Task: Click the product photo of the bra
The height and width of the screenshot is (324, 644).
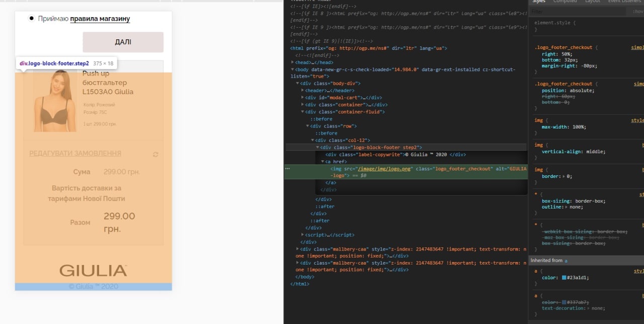Action: tap(54, 100)
